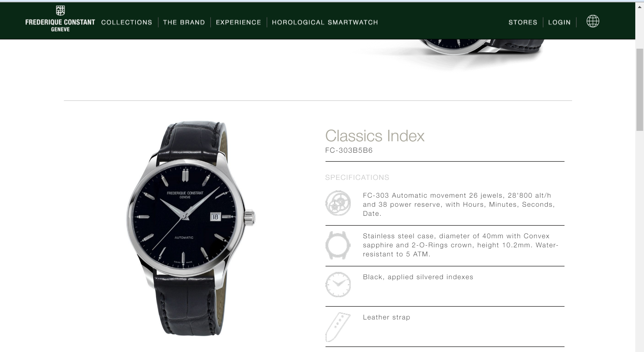Click the scrollbar up arrow
Image resolution: width=644 pixels, height=352 pixels.
[640, 6]
